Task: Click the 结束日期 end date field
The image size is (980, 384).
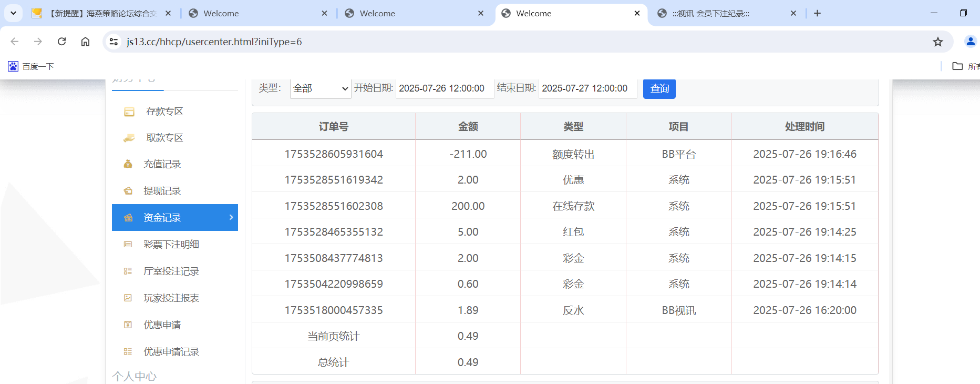Action: [x=587, y=88]
